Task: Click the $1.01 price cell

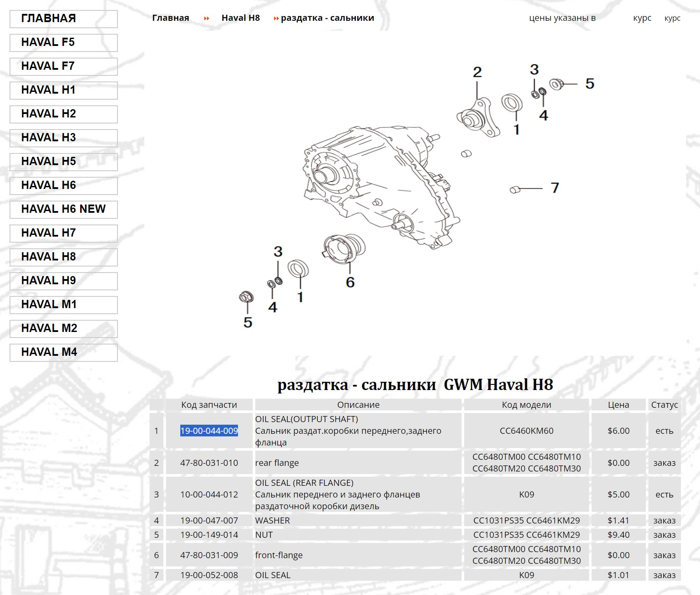Action: click(619, 575)
